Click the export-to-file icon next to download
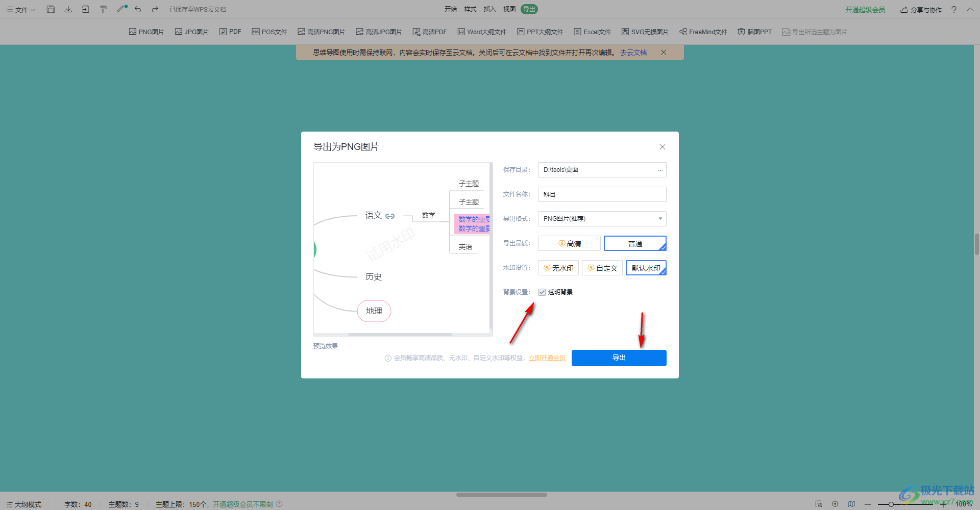Viewport: 980px width, 510px height. point(85,9)
